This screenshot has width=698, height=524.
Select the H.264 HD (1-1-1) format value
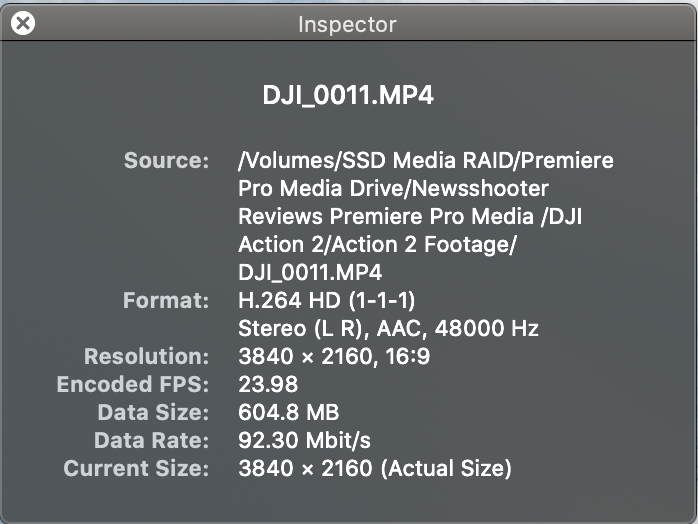tap(326, 300)
